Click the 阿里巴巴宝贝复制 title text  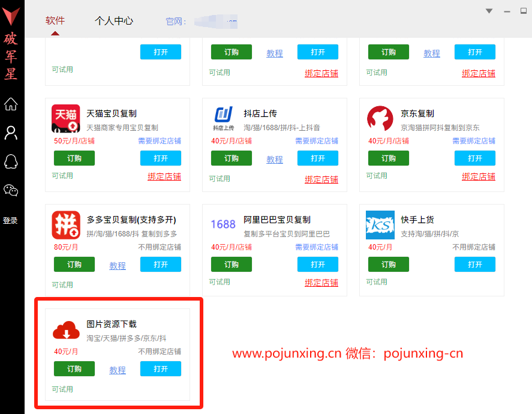tap(277, 220)
